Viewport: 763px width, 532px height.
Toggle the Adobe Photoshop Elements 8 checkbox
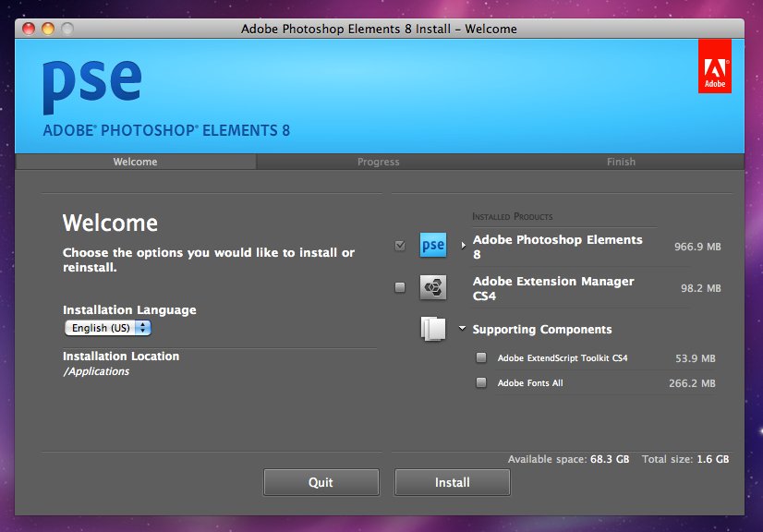(x=400, y=245)
